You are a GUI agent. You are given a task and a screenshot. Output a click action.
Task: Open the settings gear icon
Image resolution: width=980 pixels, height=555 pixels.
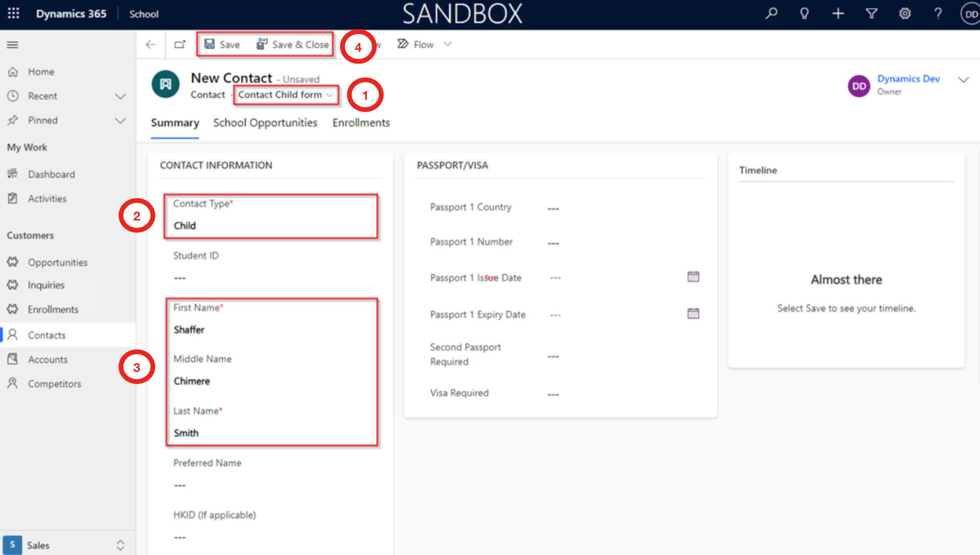(x=905, y=13)
